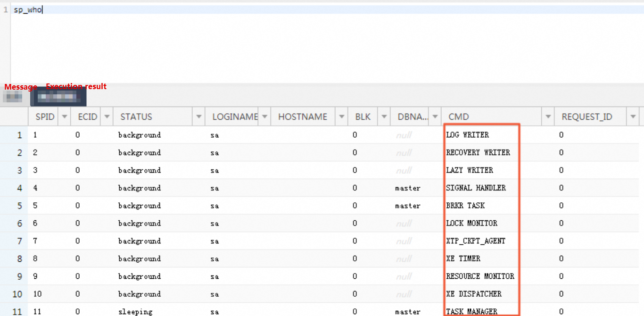
Task: Select REQUEST_ID 0 cell in XE DISPATCHER row
Action: pyautogui.click(x=597, y=294)
